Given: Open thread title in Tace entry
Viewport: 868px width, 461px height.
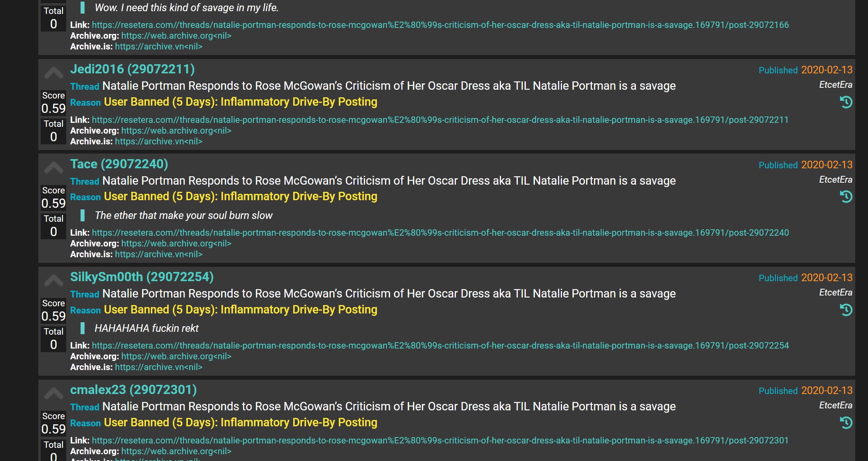Looking at the screenshot, I should (x=389, y=181).
